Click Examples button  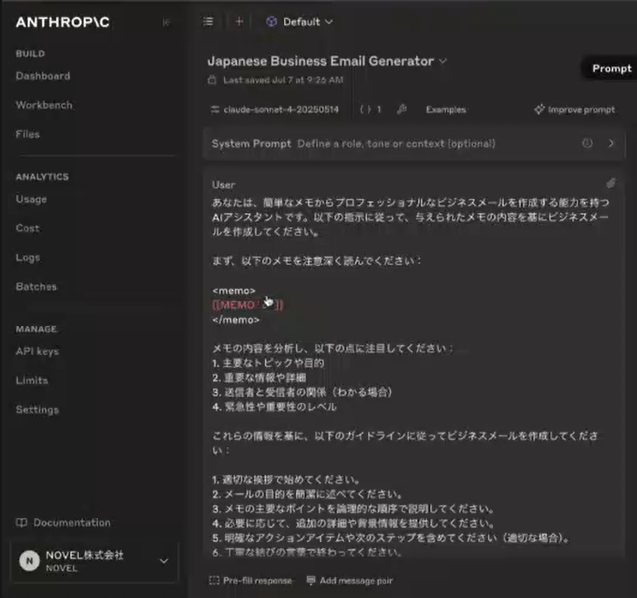click(x=446, y=110)
